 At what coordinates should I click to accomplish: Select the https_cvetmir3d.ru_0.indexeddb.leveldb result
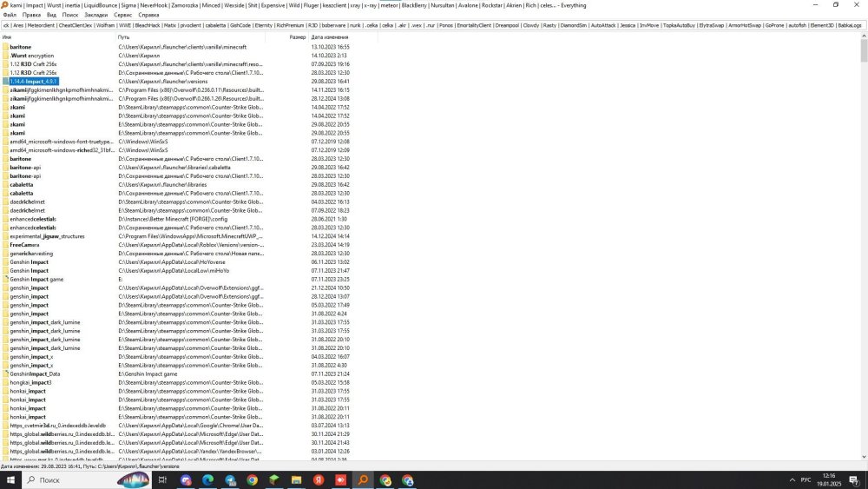(x=57, y=426)
